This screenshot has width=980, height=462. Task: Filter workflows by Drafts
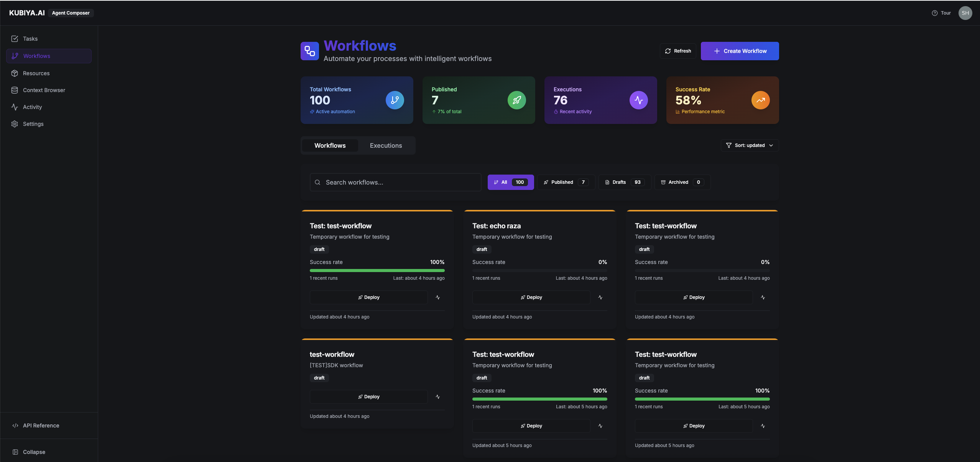624,182
